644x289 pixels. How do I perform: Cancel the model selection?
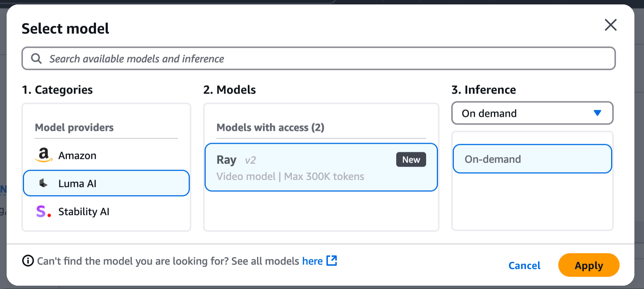[x=524, y=265]
